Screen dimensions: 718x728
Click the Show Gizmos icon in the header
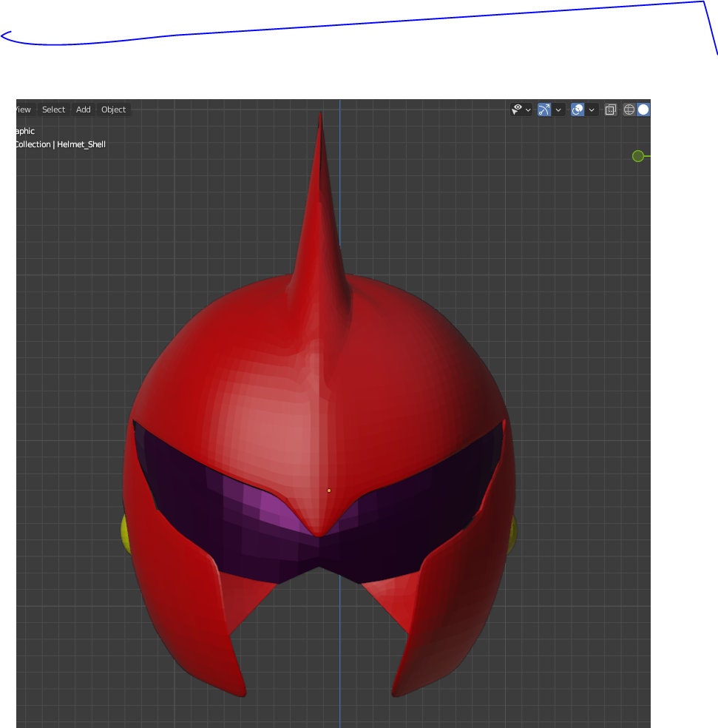tap(517, 109)
